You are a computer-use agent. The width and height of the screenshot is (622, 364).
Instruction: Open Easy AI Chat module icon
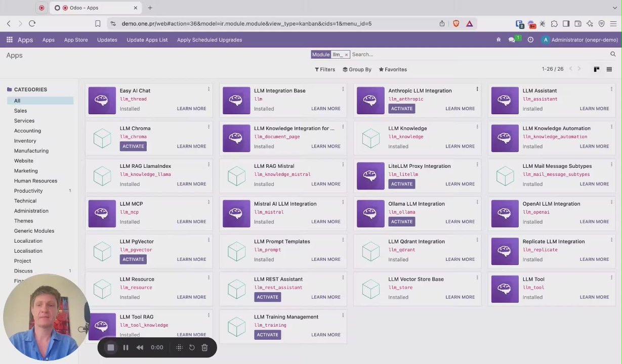(x=102, y=101)
